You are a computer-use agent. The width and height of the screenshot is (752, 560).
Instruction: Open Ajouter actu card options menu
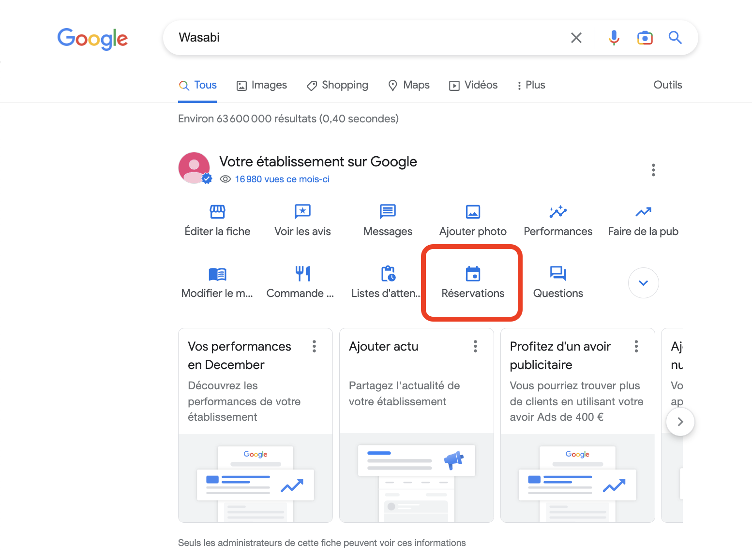pos(475,346)
